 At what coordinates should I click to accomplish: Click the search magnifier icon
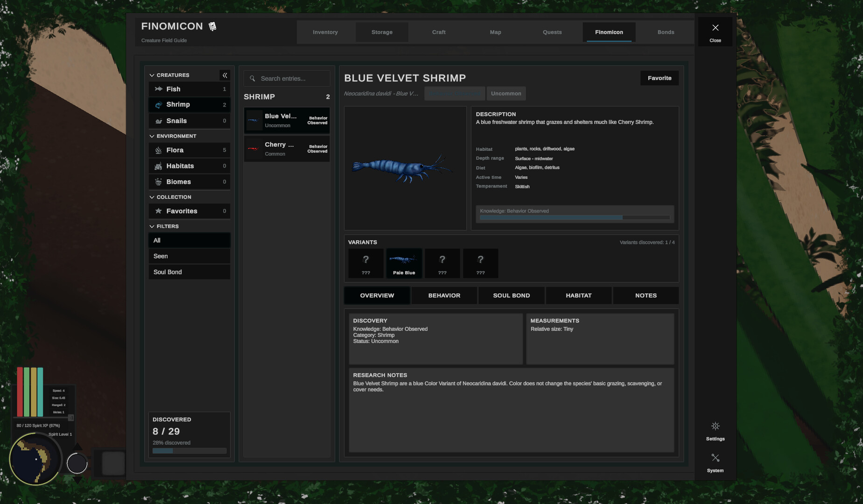click(253, 78)
